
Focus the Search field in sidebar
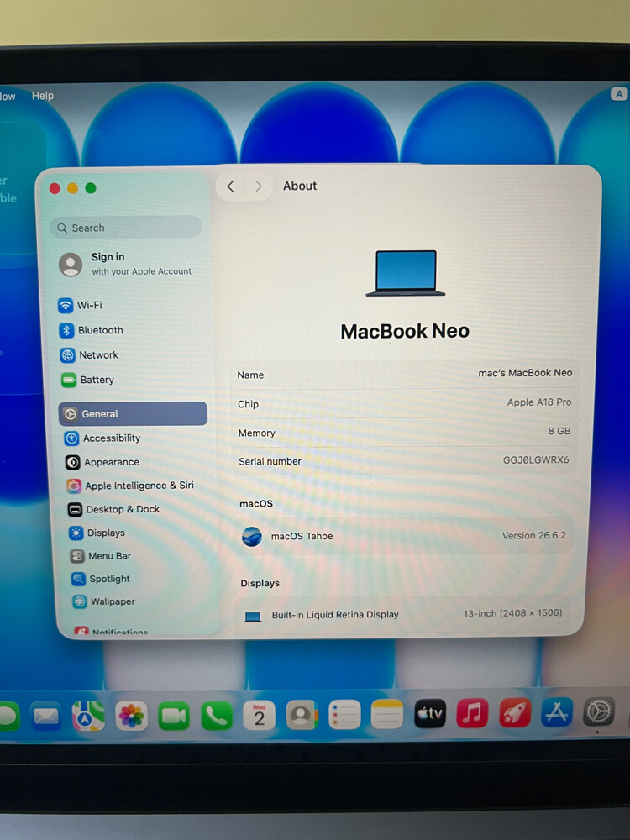127,227
